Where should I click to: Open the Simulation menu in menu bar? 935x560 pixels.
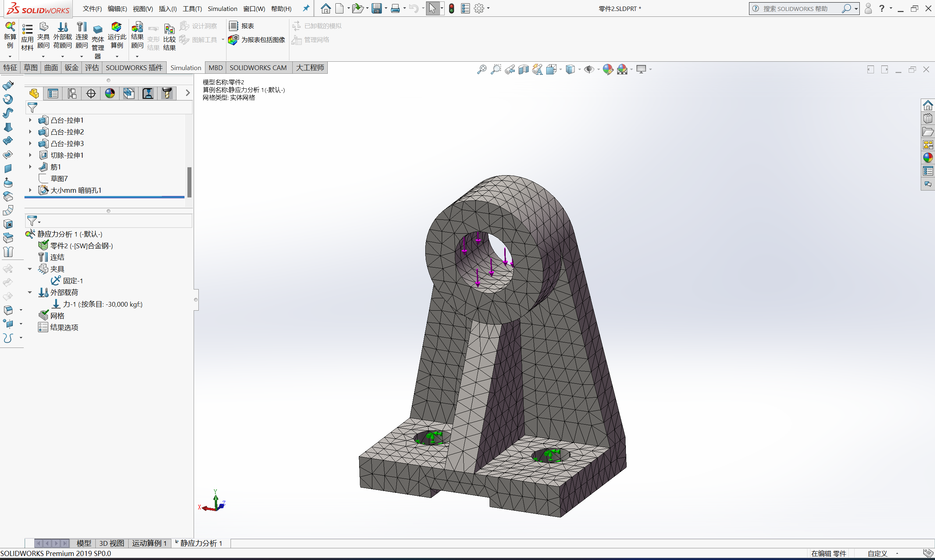[x=222, y=9]
